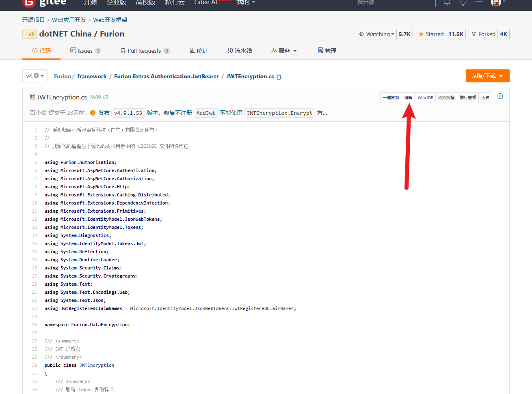Open the user avatar menu
532x394 pixels.
[498, 2]
